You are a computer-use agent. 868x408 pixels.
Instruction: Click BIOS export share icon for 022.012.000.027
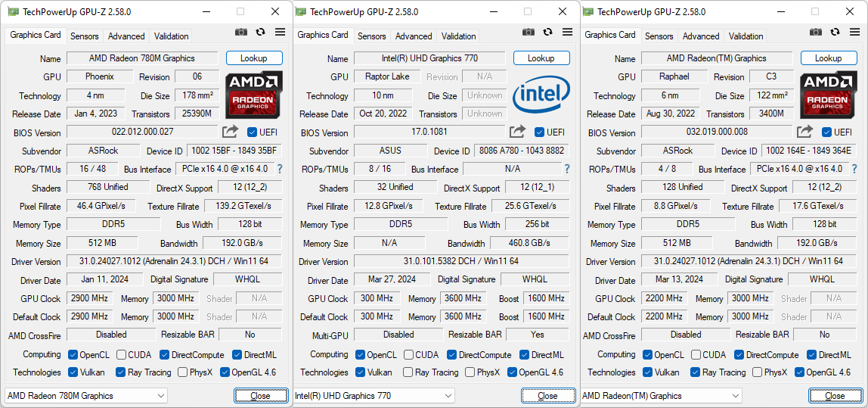[x=230, y=132]
